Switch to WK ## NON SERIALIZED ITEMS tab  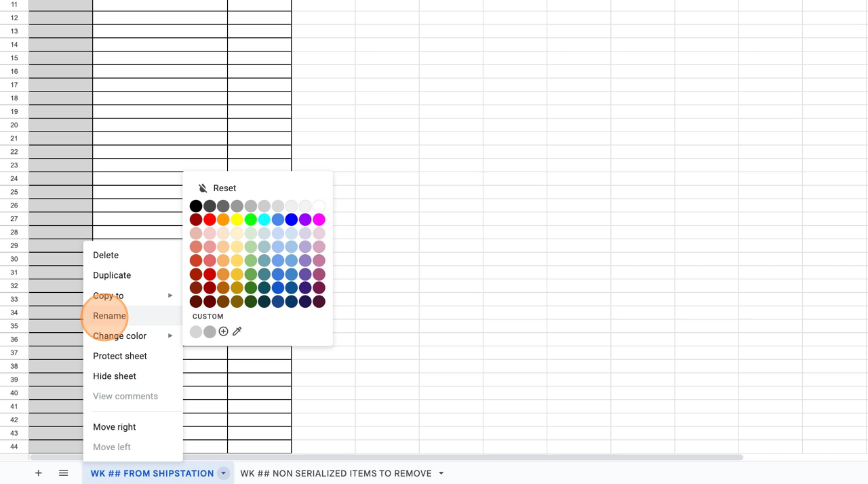click(336, 473)
